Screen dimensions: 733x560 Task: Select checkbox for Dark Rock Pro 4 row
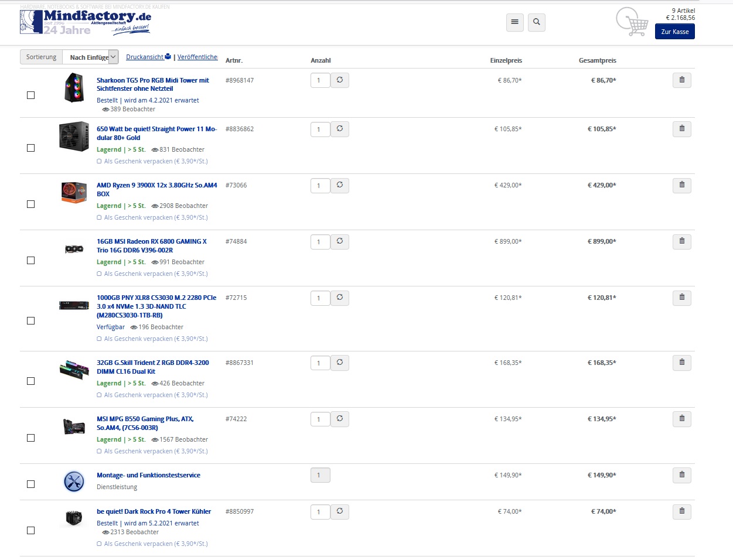tap(31, 530)
